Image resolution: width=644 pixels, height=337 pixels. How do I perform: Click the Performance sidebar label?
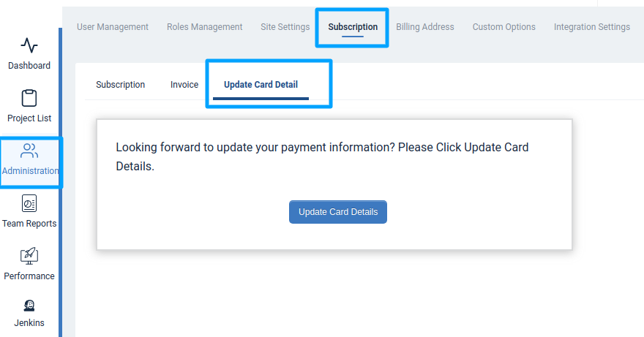[29, 276]
